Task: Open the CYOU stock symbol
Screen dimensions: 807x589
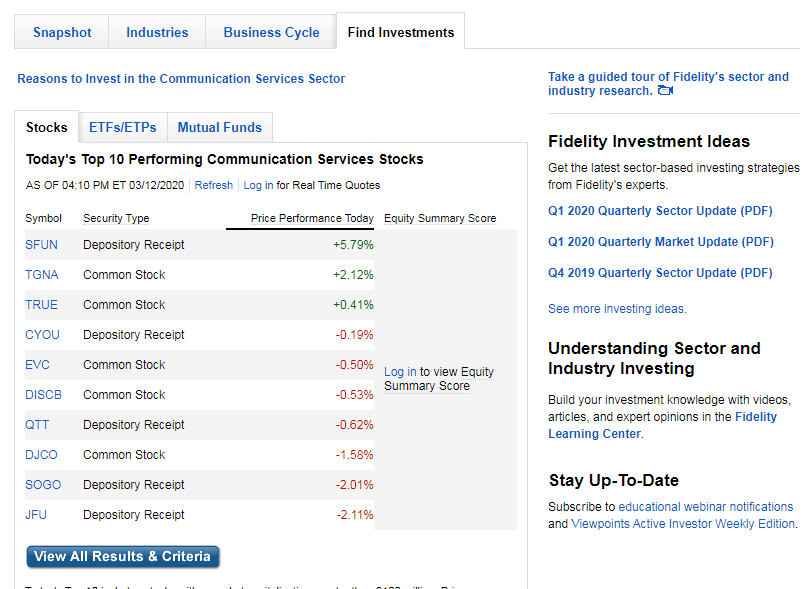Action: [42, 335]
